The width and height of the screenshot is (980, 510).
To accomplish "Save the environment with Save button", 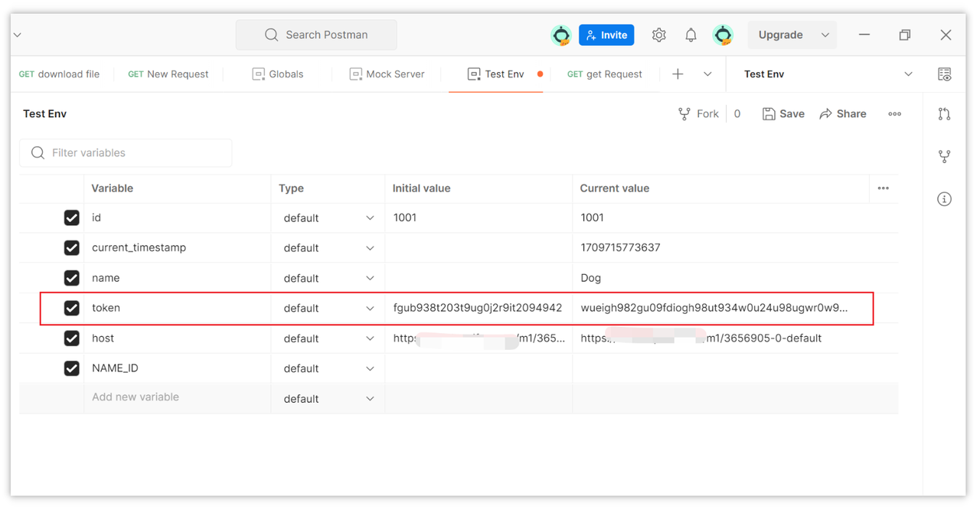I will click(x=783, y=114).
